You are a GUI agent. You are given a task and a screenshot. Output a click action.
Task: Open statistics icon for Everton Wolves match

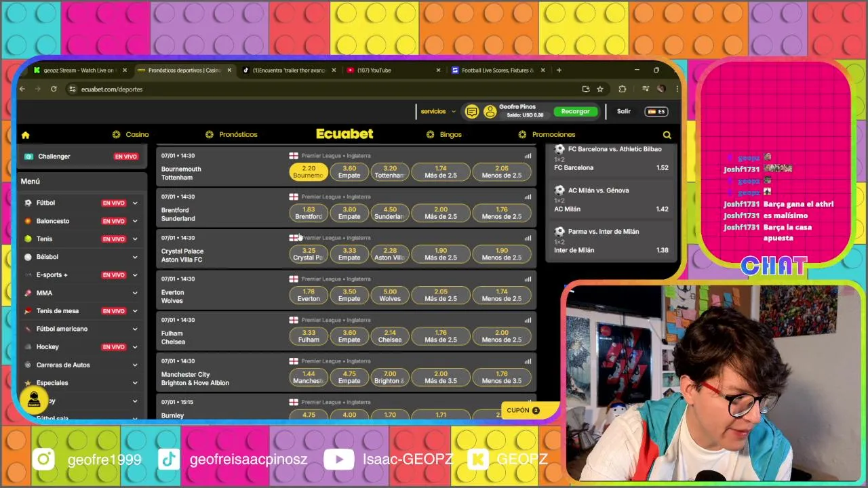click(528, 279)
